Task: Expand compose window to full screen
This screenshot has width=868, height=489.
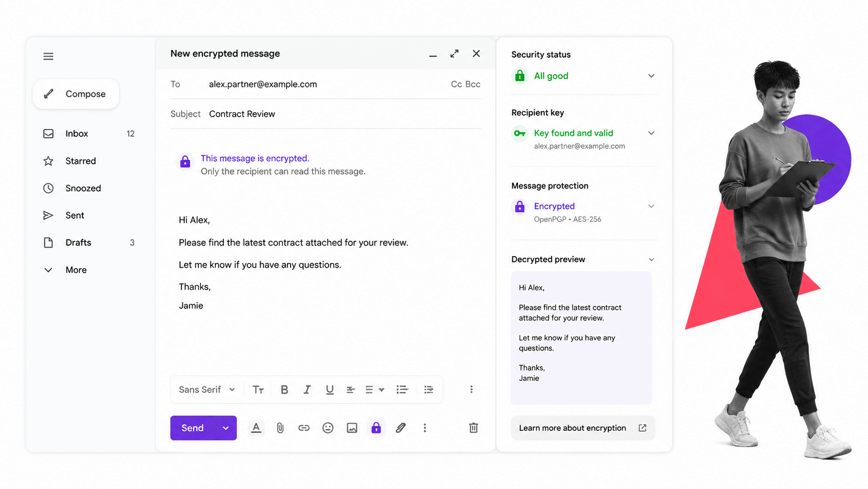Action: click(454, 54)
